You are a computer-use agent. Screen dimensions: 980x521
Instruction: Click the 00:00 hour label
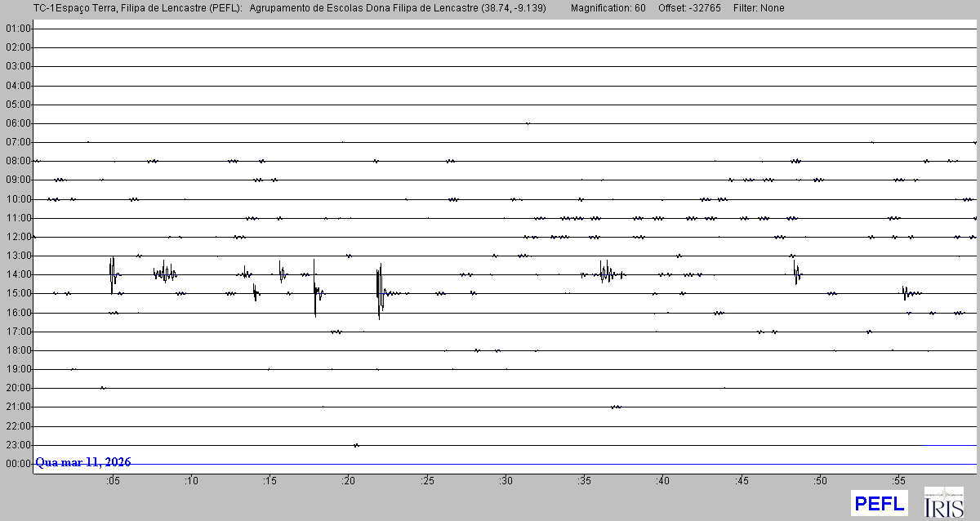pyautogui.click(x=18, y=464)
